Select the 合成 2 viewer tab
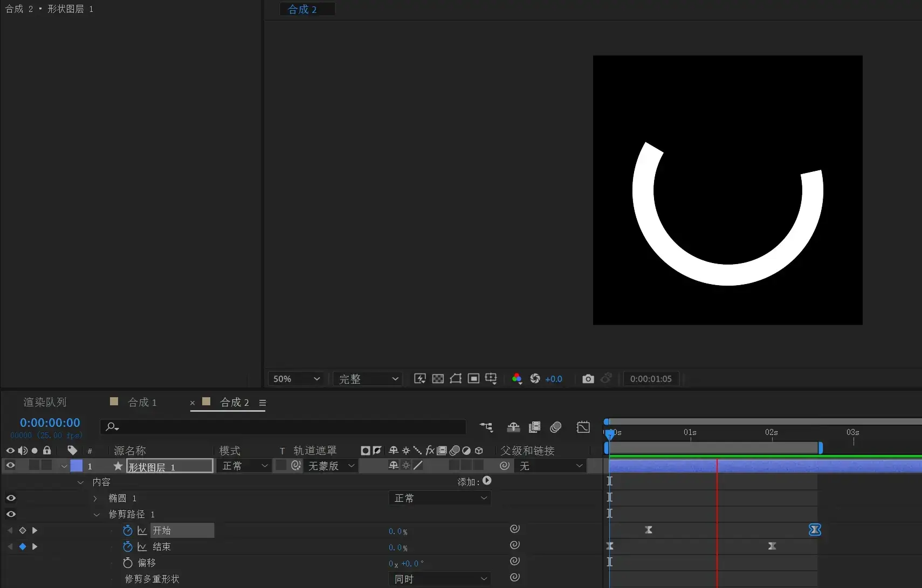This screenshot has width=922, height=588. 302,9
